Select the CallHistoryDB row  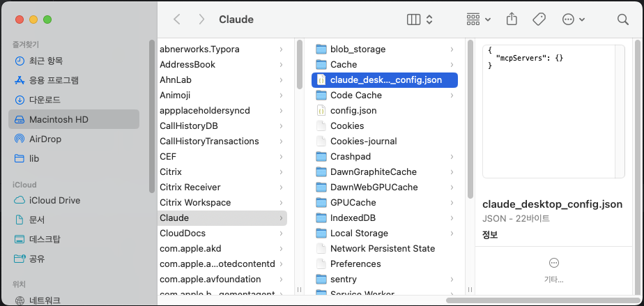222,125
